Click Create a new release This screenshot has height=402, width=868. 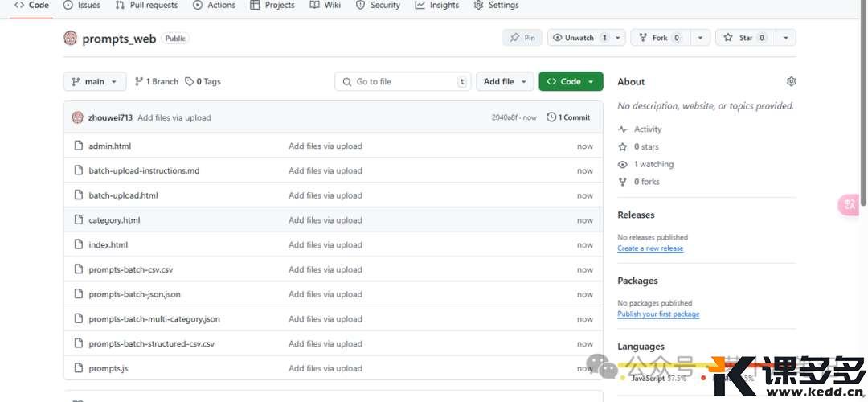pyautogui.click(x=650, y=248)
